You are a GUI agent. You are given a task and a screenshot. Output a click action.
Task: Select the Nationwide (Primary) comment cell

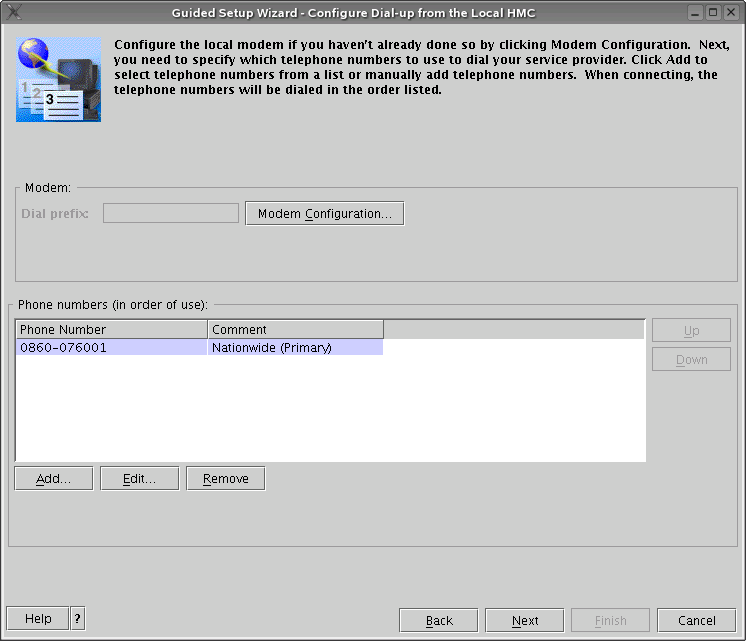295,347
